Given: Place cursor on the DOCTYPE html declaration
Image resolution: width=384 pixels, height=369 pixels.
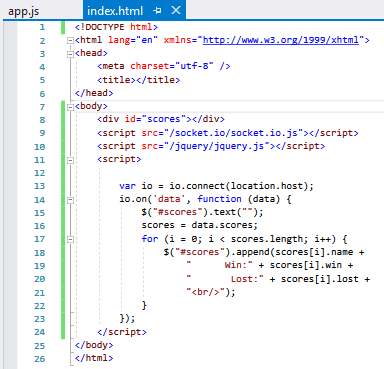Looking at the screenshot, I should click(x=116, y=27).
